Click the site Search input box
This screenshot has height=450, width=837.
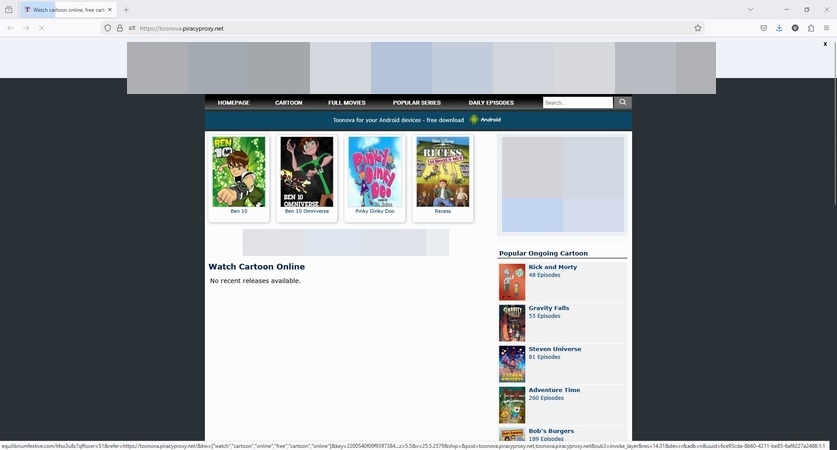coord(578,102)
